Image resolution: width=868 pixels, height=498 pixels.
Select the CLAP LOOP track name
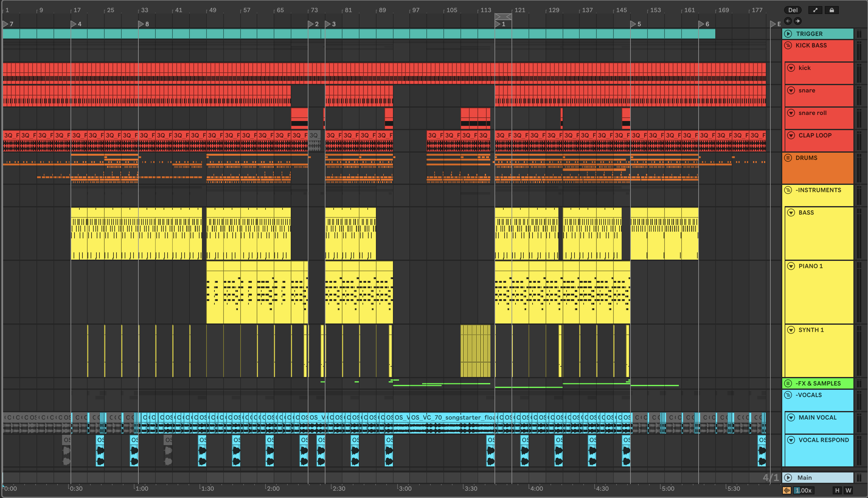click(815, 135)
